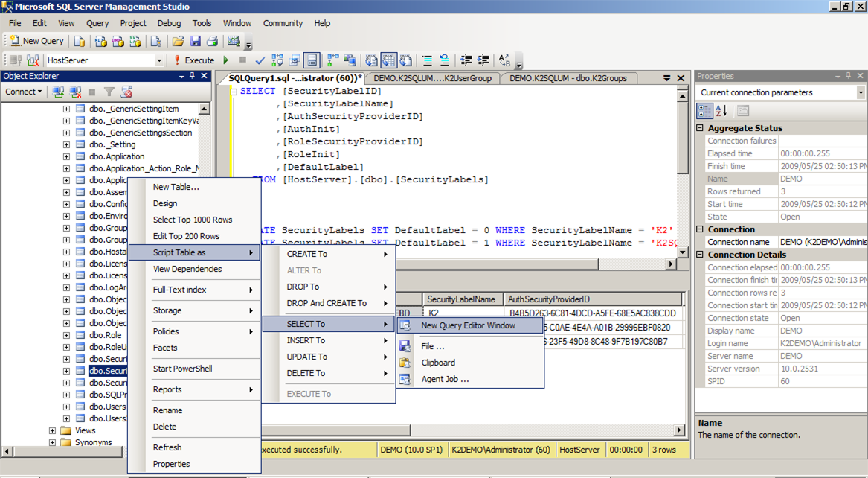The width and height of the screenshot is (868, 478).
Task: Click the 3 rows status bar entry
Action: [664, 450]
